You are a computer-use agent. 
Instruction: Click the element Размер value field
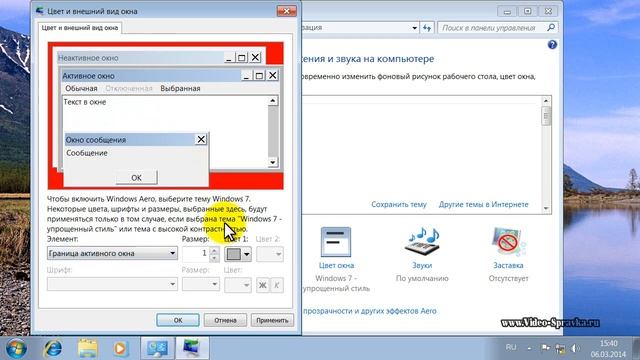coord(196,254)
